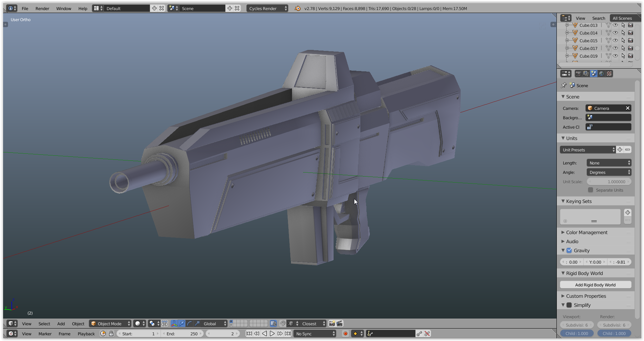This screenshot has height=341, width=644.
Task: Switch to World properties globe tab
Action: pyautogui.click(x=601, y=74)
